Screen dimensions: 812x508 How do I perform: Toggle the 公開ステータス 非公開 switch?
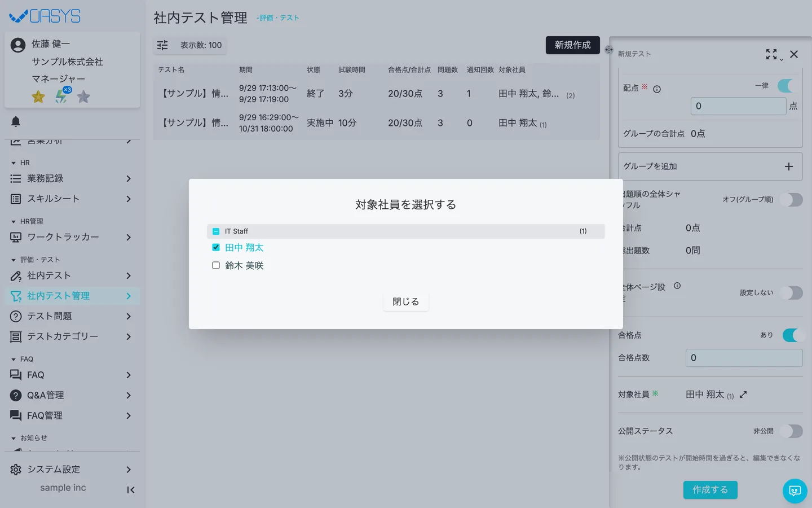pyautogui.click(x=791, y=431)
